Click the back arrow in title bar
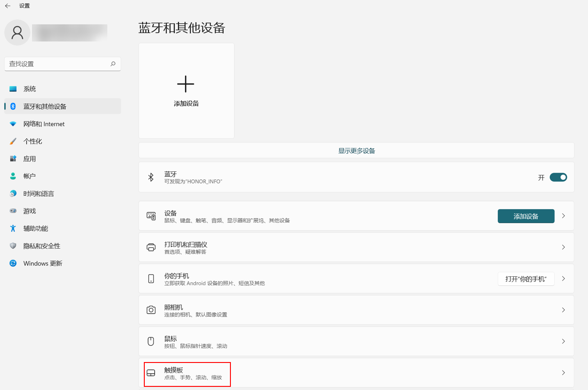The height and width of the screenshot is (390, 588). (x=8, y=6)
